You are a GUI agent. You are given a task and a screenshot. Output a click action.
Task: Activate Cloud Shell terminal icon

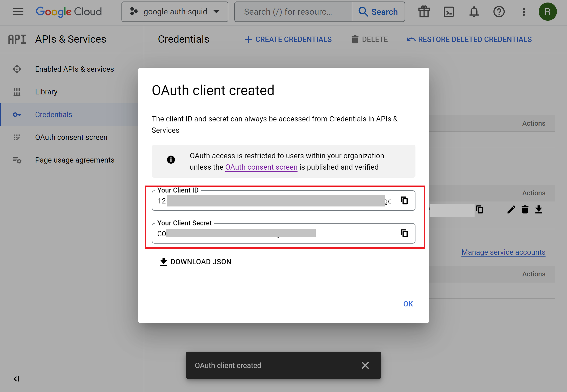click(449, 12)
